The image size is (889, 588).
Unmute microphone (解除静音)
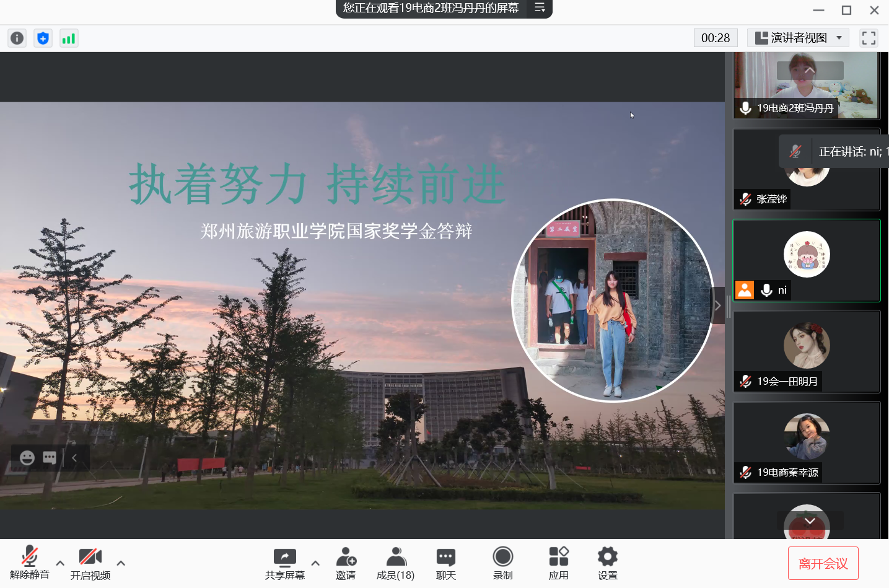(x=30, y=563)
